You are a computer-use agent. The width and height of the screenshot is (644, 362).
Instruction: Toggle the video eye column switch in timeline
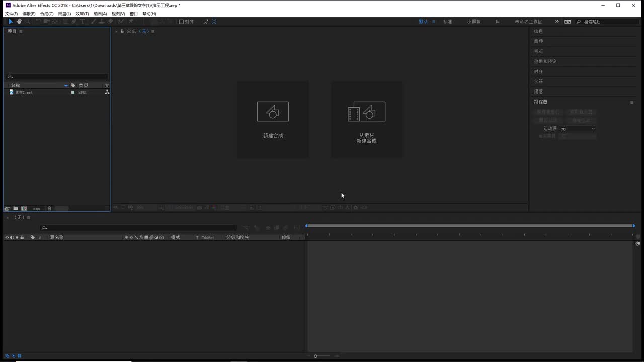point(7,238)
